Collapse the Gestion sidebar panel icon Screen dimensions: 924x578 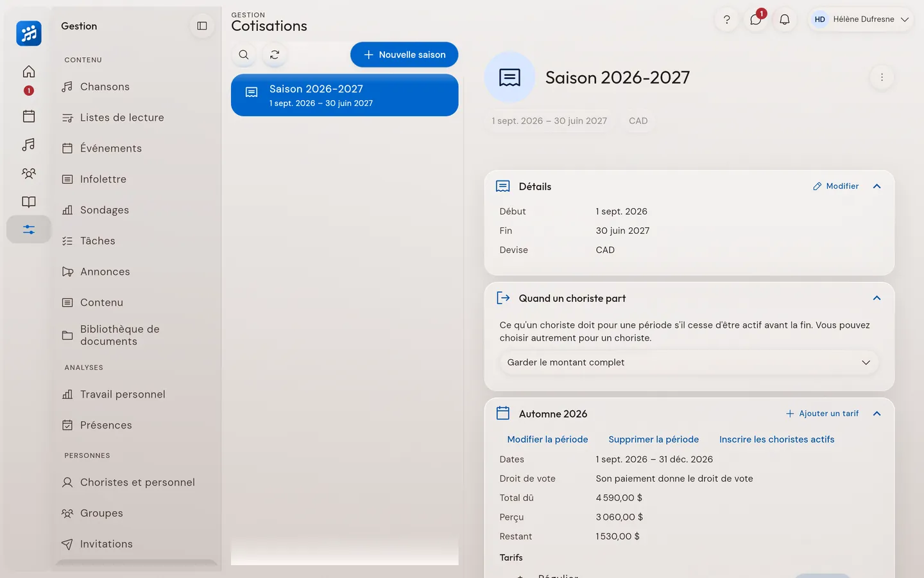click(202, 26)
